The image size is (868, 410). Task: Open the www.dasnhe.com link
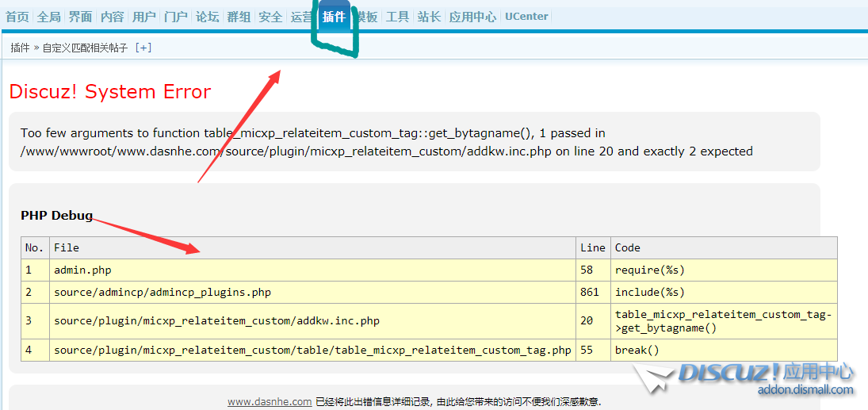pos(270,402)
